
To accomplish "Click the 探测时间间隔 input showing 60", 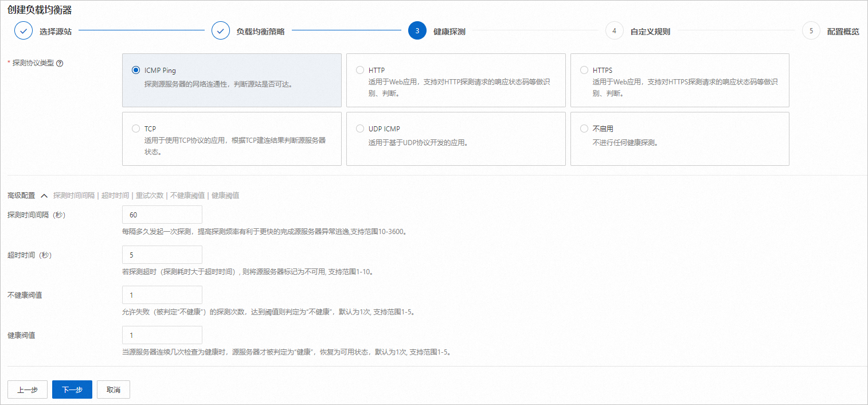I will [162, 215].
